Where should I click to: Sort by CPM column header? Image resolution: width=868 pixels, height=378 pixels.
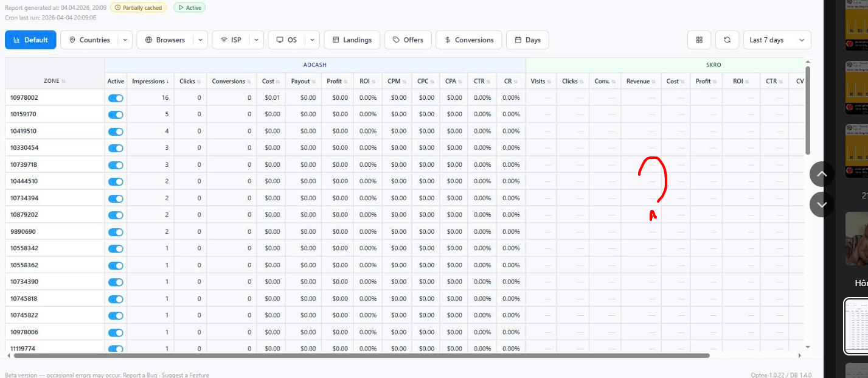[x=398, y=81]
